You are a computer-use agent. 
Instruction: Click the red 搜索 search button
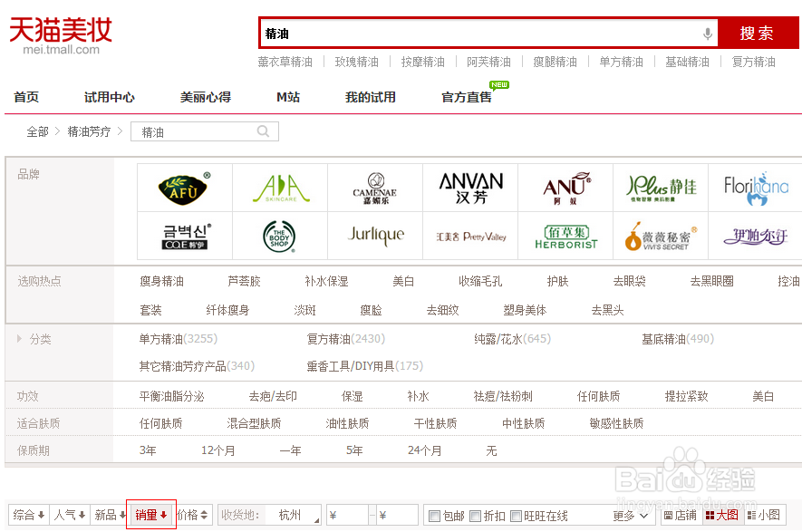click(758, 34)
